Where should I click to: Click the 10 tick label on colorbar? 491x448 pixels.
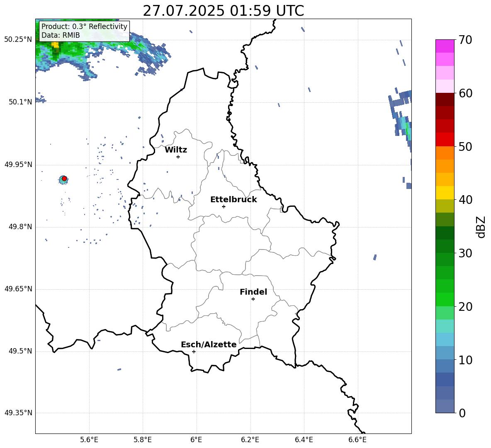[465, 360]
